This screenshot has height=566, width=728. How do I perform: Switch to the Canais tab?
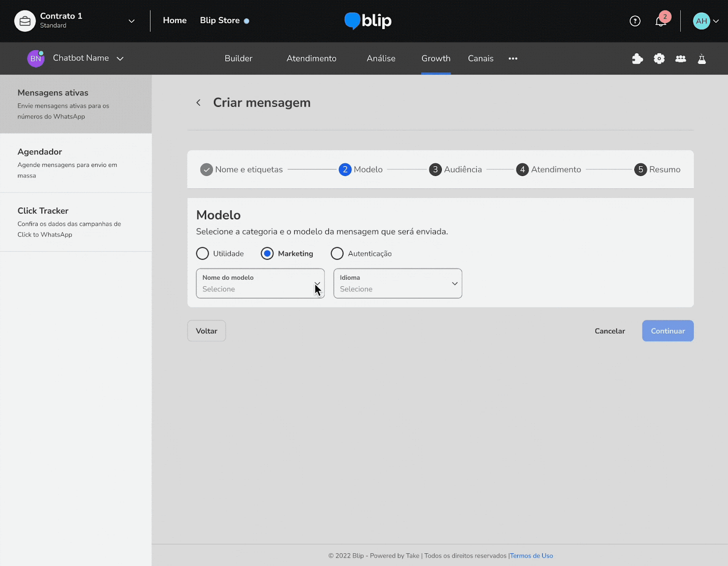[480, 59]
